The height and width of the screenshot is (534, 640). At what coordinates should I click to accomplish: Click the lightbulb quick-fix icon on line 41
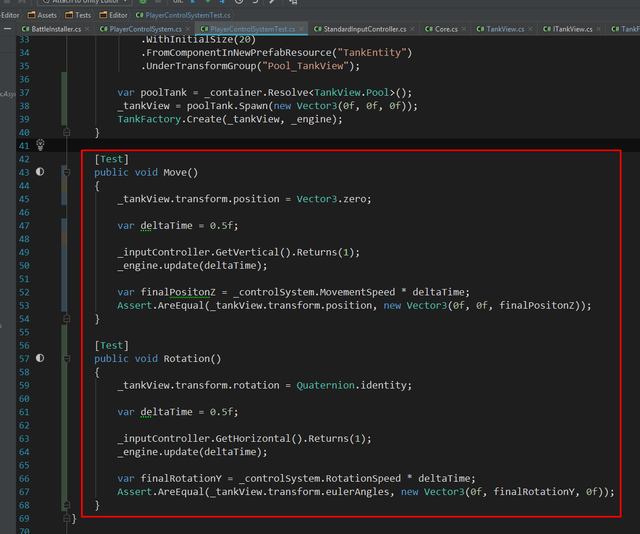point(40,145)
